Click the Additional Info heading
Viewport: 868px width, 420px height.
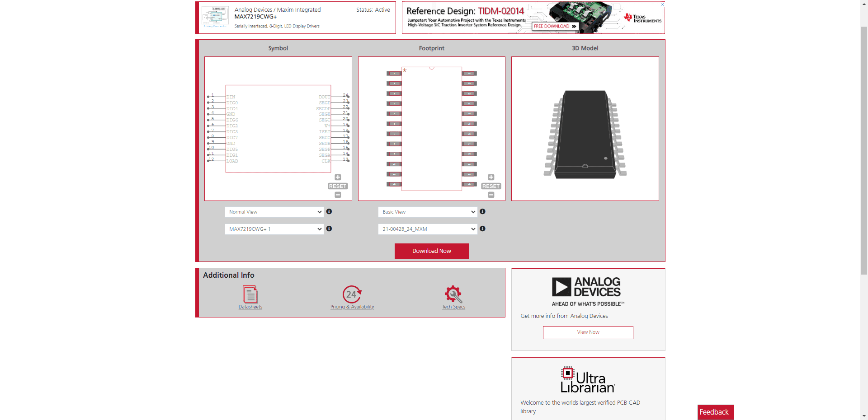229,275
